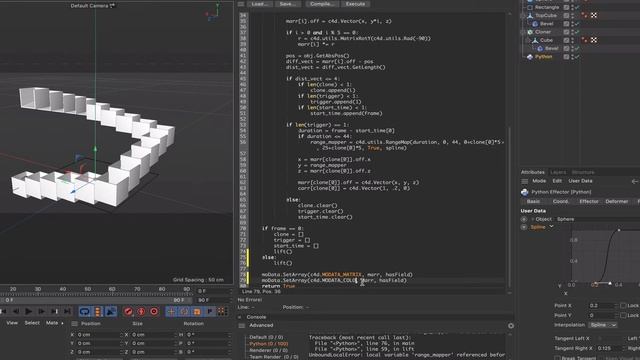This screenshot has height=360, width=640.
Task: Click the Python Effector icon in Attributes header
Action: (x=525, y=192)
